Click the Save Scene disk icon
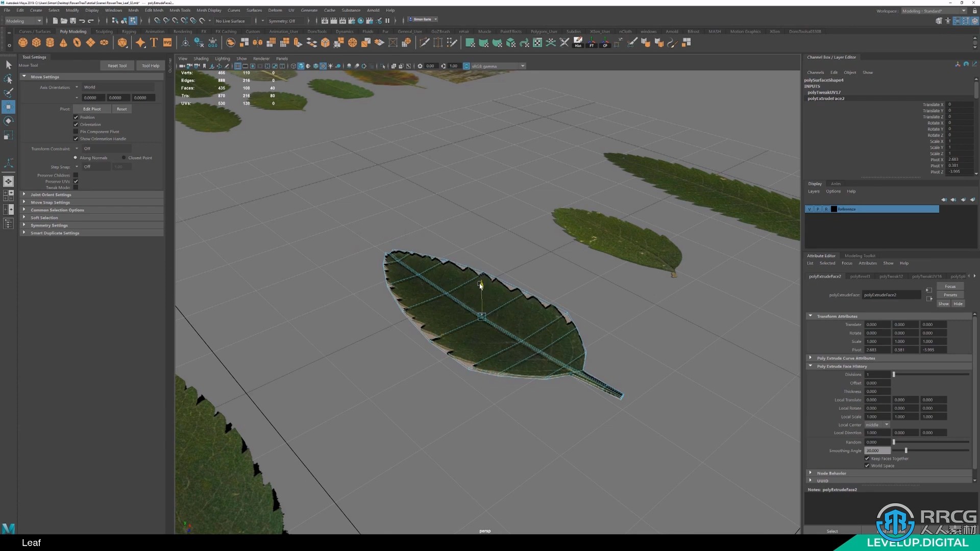980x551 pixels. [x=73, y=21]
